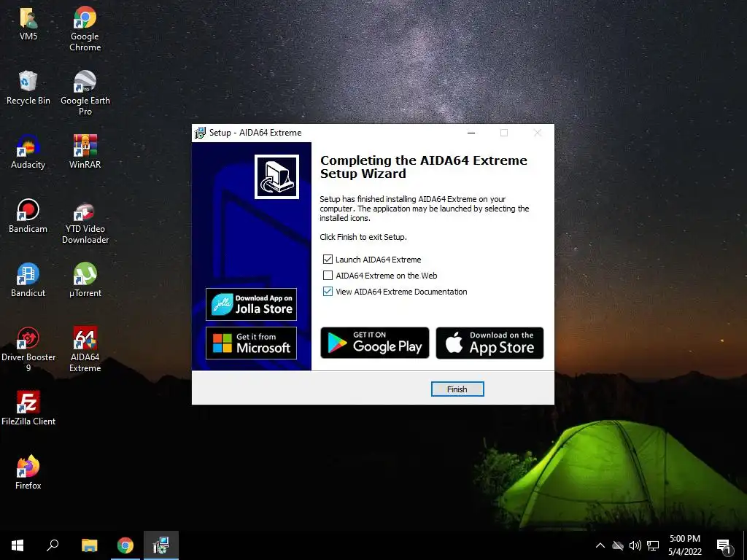Click the computer installer image in wizard
Screen dimensions: 747x560
[276, 176]
